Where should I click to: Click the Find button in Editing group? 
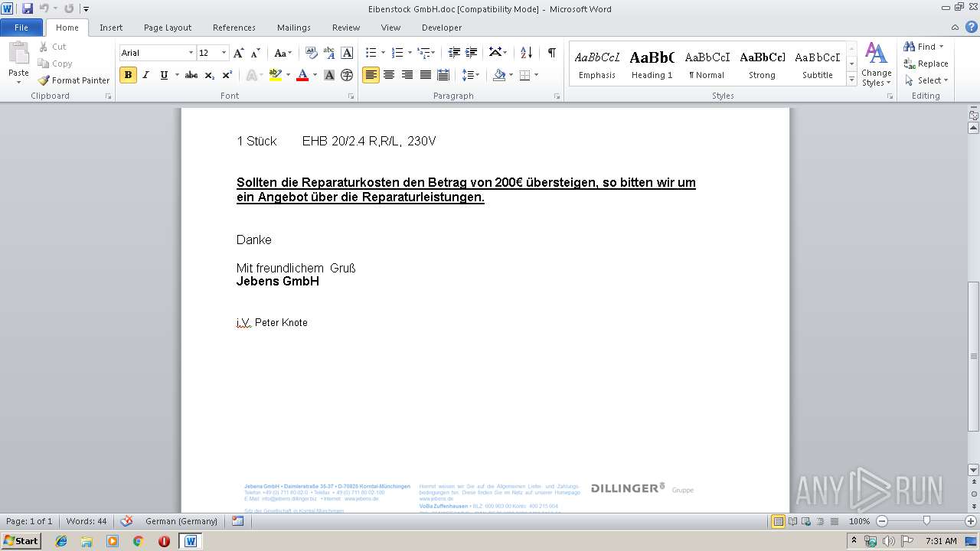point(923,47)
